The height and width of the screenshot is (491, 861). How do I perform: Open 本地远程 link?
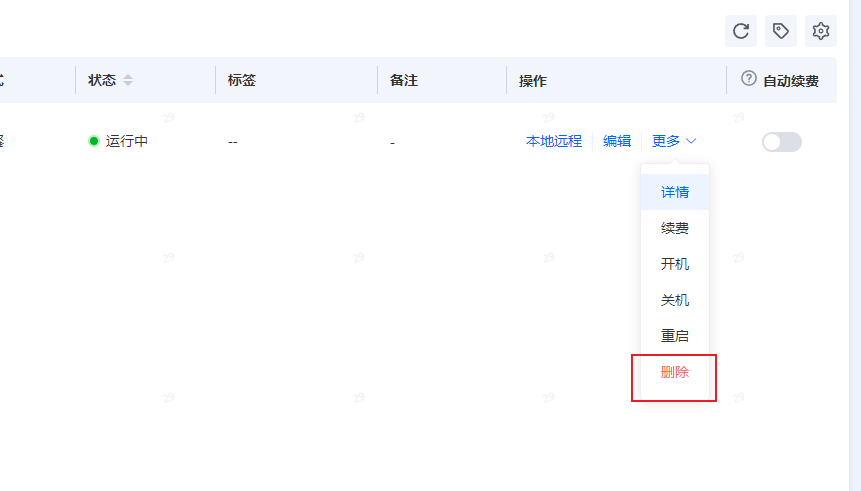click(554, 141)
